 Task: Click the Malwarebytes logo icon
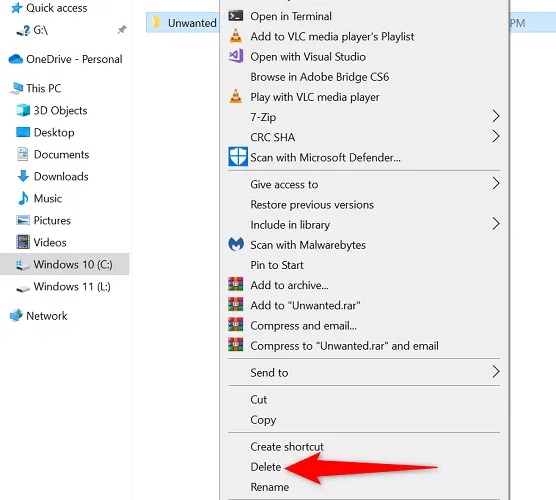236,244
